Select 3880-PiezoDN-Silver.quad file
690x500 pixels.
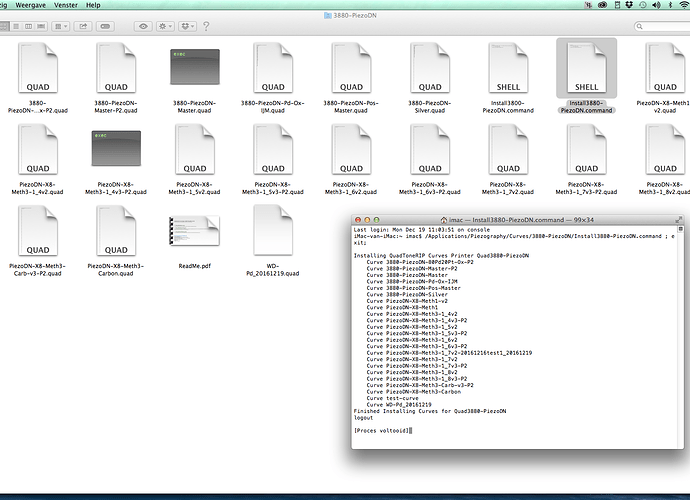tap(430, 70)
